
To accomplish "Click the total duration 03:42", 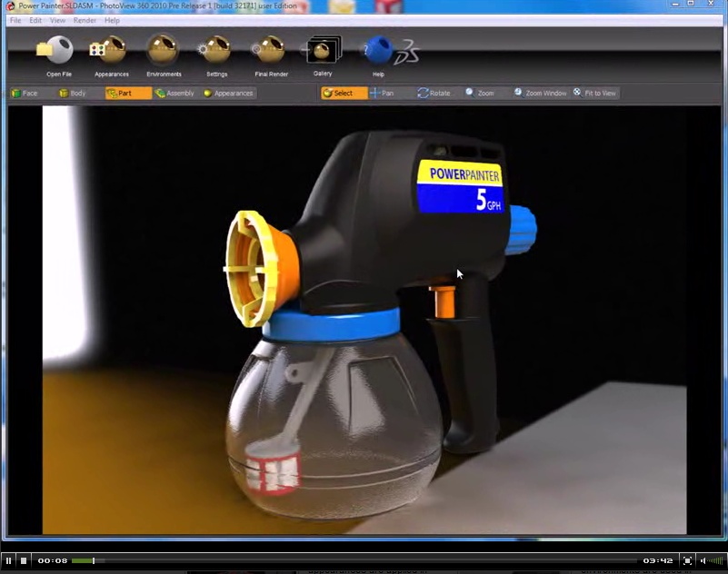I will [x=658, y=560].
